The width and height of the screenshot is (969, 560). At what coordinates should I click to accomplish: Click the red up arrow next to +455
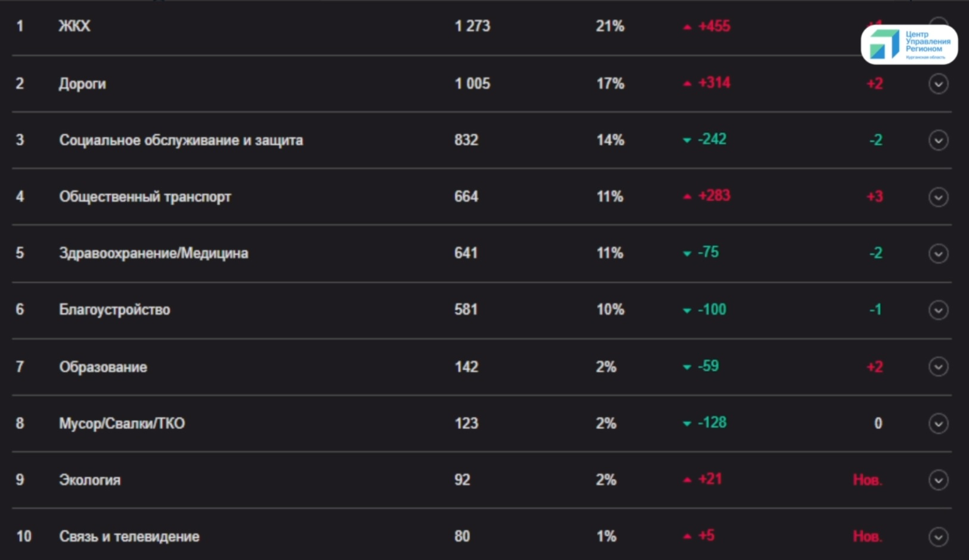click(687, 27)
